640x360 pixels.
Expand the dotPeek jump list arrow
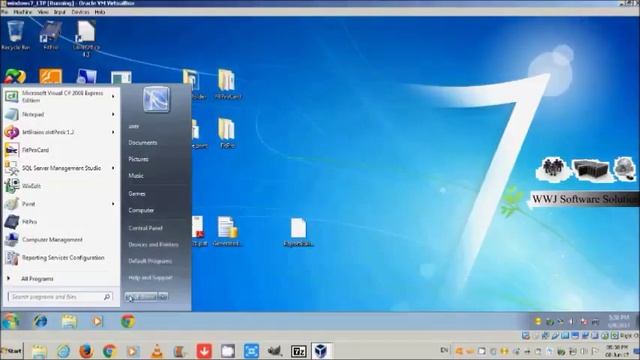113,132
